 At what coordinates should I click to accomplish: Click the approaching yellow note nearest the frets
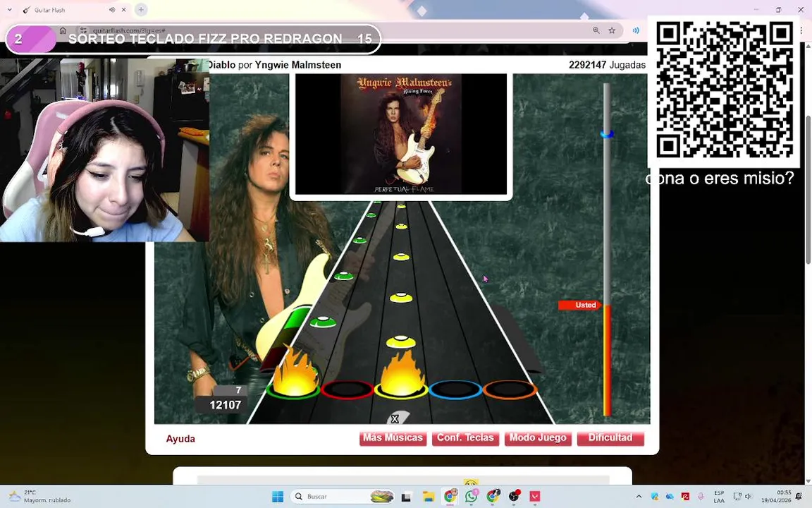pyautogui.click(x=401, y=341)
